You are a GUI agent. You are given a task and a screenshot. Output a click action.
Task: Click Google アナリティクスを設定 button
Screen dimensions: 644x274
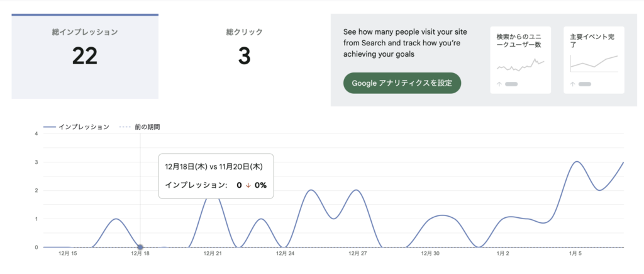tap(402, 83)
